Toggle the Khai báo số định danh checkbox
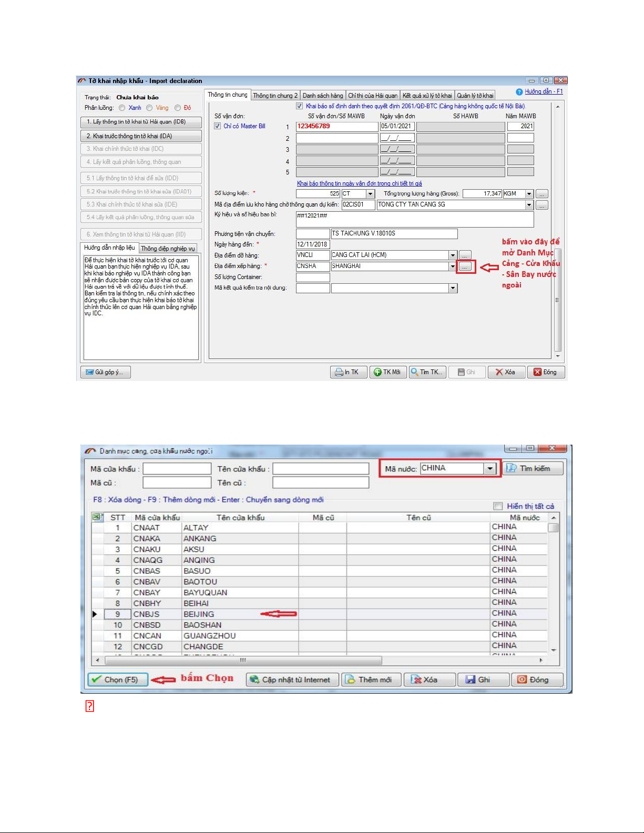 300,106
